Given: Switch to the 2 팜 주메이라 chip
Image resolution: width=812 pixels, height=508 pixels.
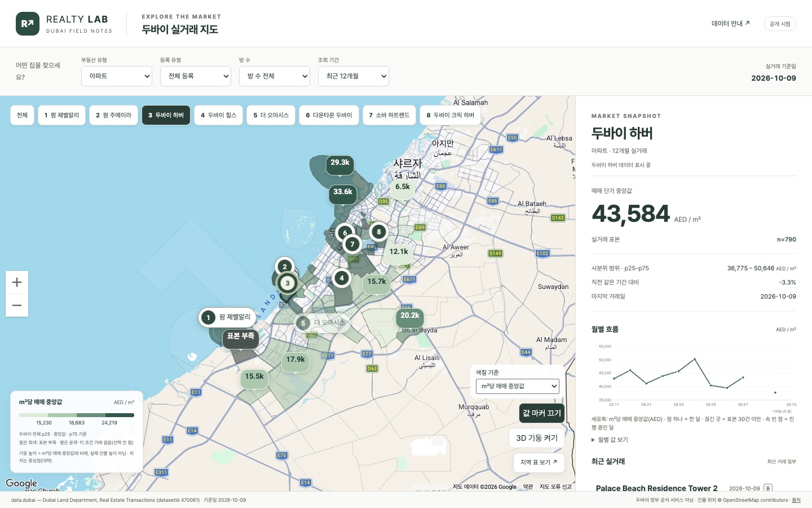Looking at the screenshot, I should click(x=113, y=115).
